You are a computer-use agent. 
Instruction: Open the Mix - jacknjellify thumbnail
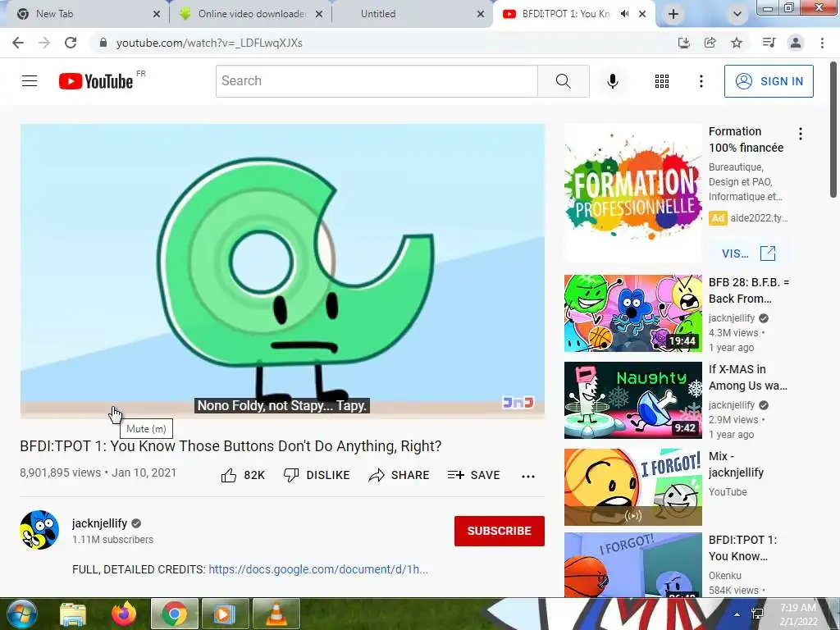click(632, 487)
